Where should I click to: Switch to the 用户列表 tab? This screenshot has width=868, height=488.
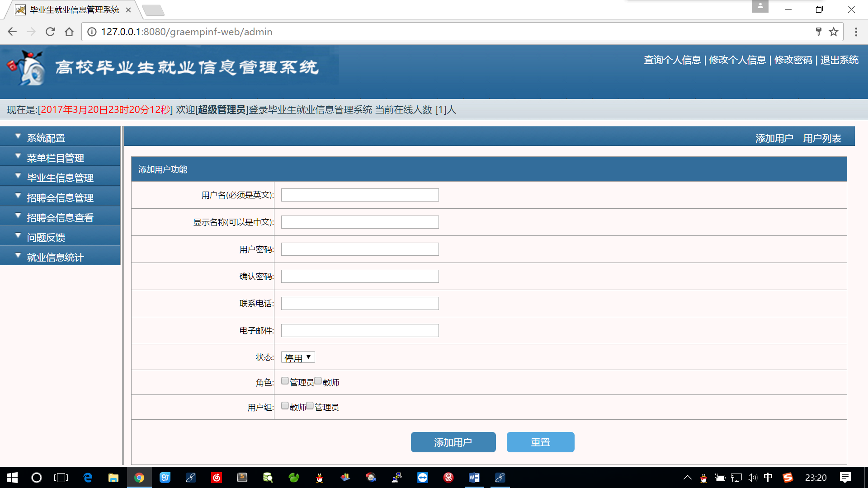822,138
